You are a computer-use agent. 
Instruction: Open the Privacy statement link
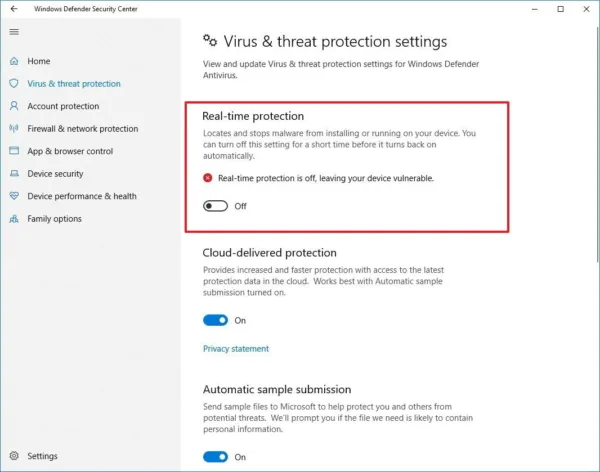coord(236,349)
